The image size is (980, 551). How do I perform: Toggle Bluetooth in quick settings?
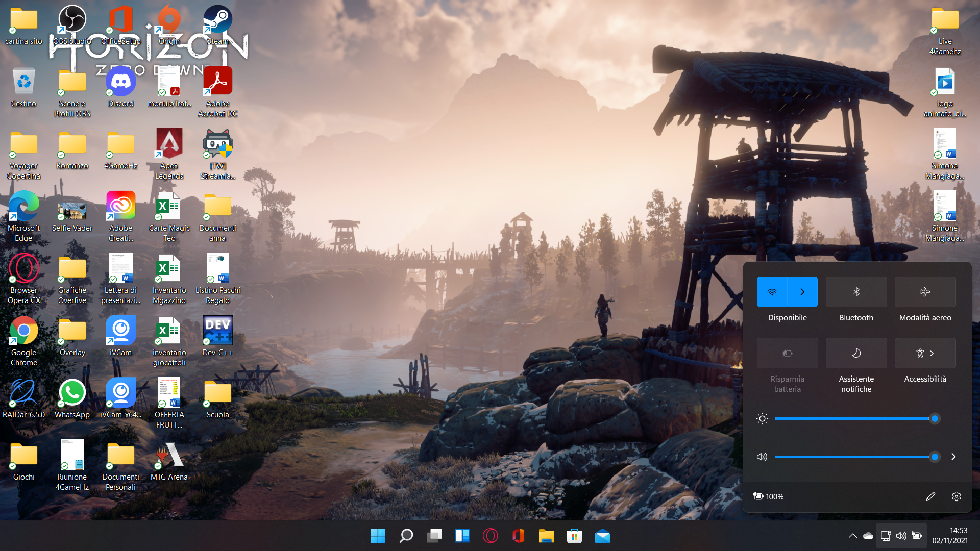(856, 292)
